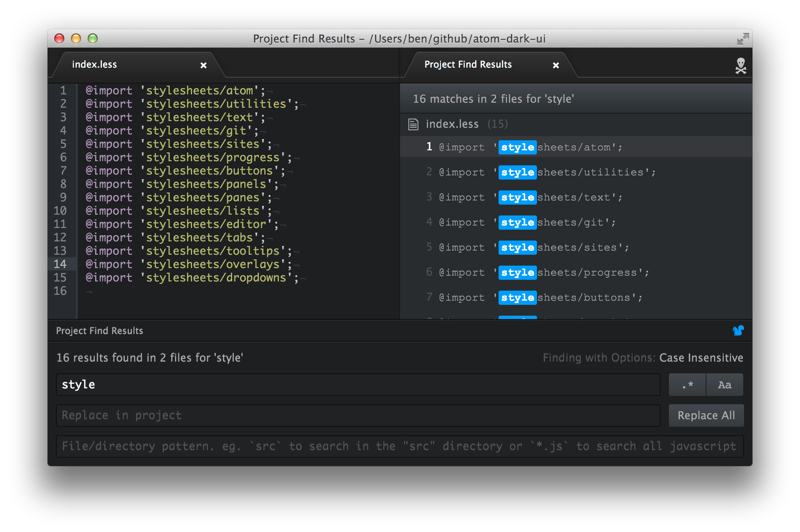Click the Replace in project field

click(x=358, y=415)
